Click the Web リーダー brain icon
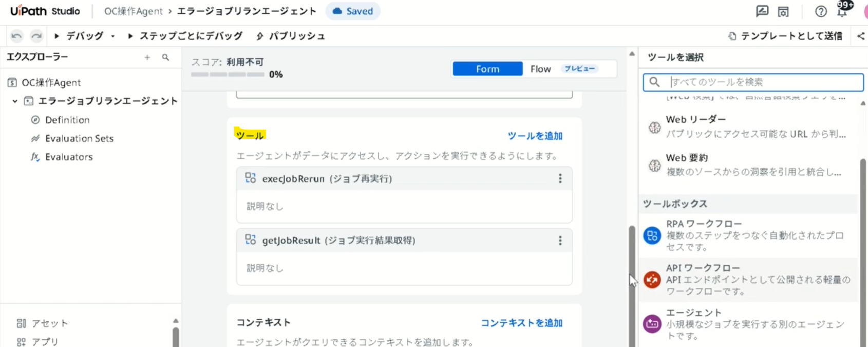The width and height of the screenshot is (868, 347). point(654,127)
